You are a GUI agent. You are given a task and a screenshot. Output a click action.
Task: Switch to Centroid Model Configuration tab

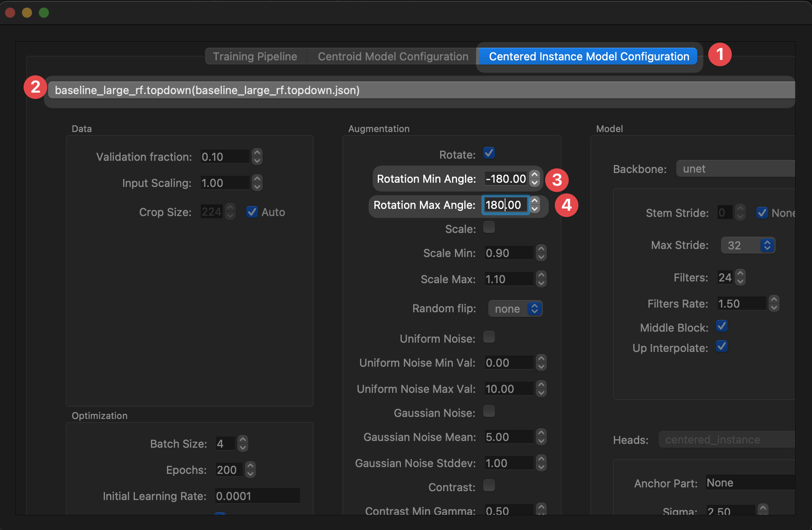point(393,57)
